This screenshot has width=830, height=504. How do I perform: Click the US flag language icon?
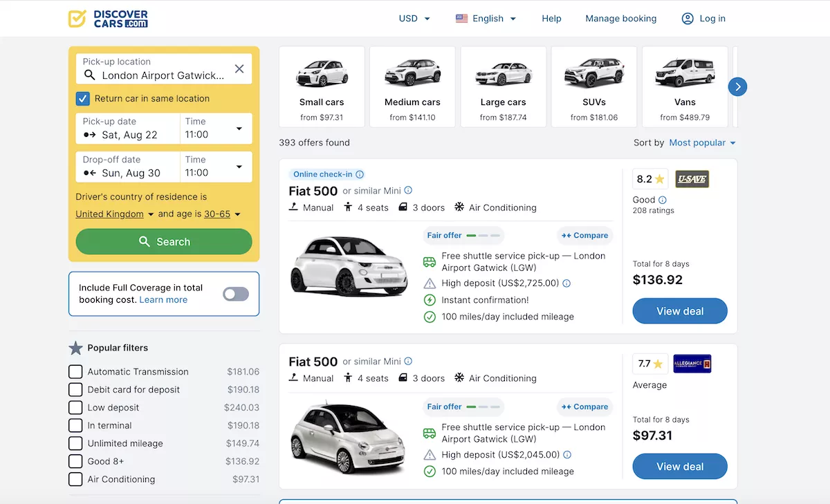(x=461, y=19)
